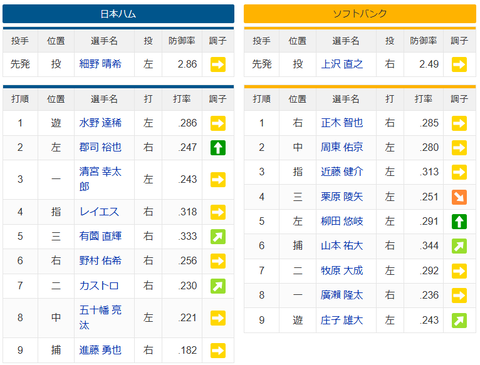480x365 pixels.
Task: Click condition icon in 進藤 勇也 row
Action: 218,350
